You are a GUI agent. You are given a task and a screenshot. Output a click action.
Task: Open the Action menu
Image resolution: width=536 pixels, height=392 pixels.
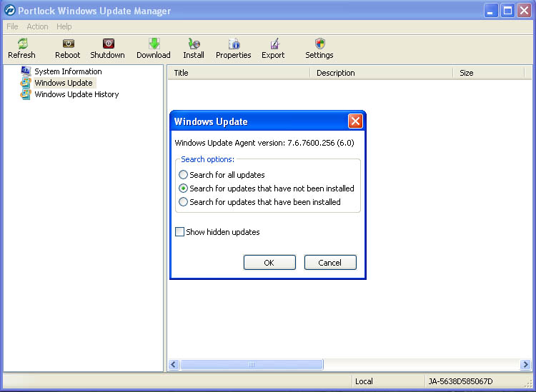click(37, 26)
